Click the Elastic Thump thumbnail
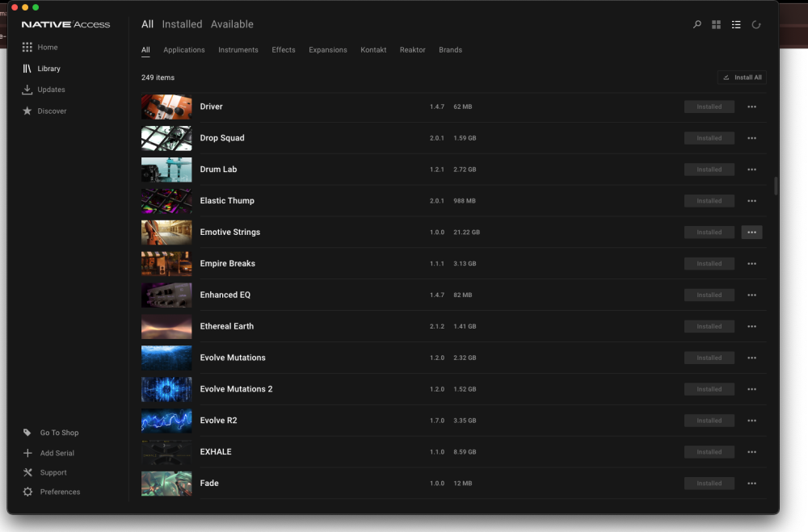 166,201
